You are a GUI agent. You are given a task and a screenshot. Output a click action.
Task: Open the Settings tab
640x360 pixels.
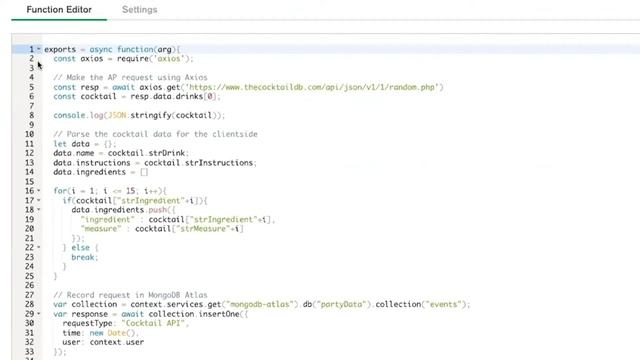tap(140, 10)
